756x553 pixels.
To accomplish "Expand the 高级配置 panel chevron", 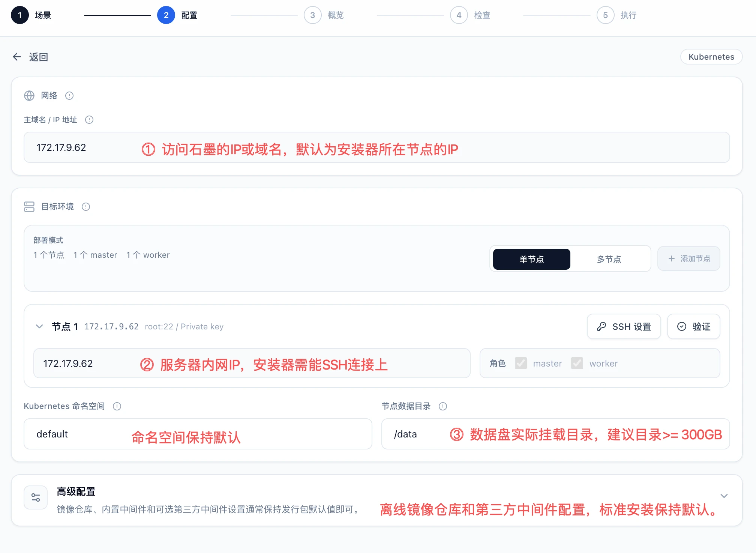I will point(724,496).
